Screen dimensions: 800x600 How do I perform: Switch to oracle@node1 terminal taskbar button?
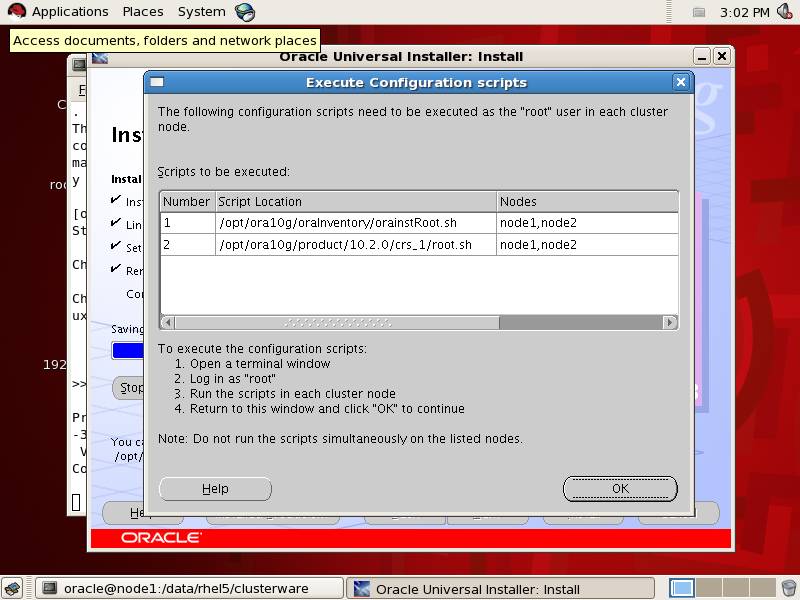189,589
